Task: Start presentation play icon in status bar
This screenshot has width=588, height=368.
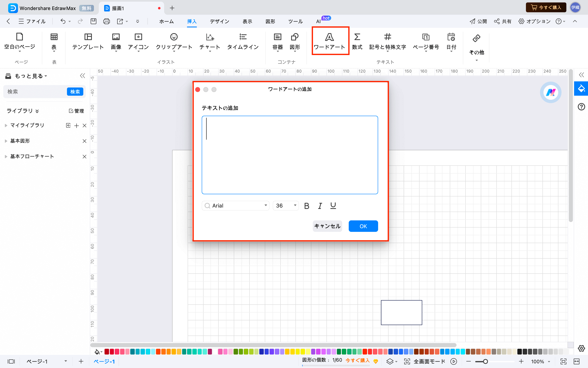Action: [454, 361]
